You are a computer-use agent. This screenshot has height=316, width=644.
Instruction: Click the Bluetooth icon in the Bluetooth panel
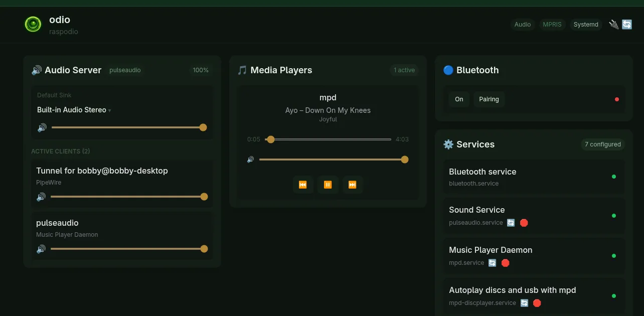[x=448, y=70]
